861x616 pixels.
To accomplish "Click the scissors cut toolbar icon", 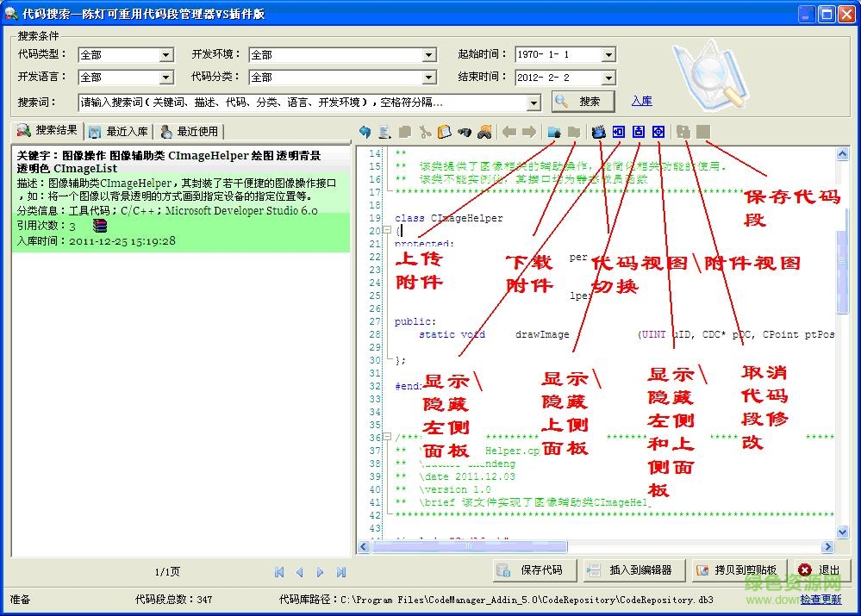I will (x=425, y=132).
